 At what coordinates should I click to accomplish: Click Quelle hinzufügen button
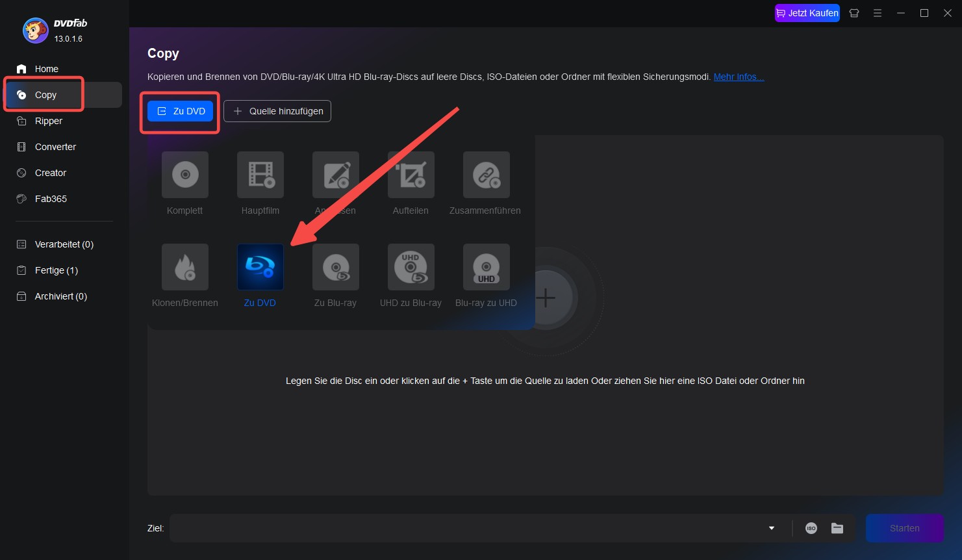click(x=277, y=111)
